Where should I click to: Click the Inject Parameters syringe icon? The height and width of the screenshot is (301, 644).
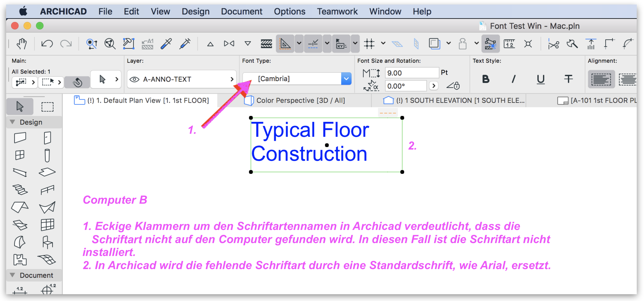pos(185,44)
